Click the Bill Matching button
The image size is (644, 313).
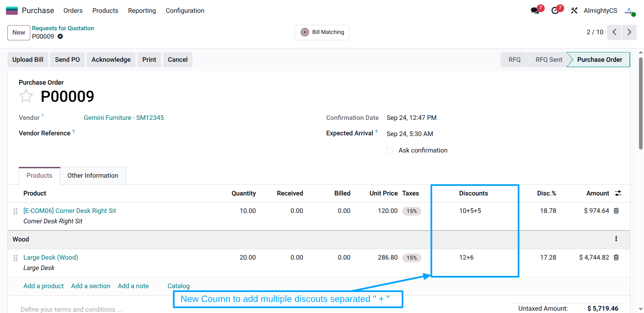click(x=322, y=32)
